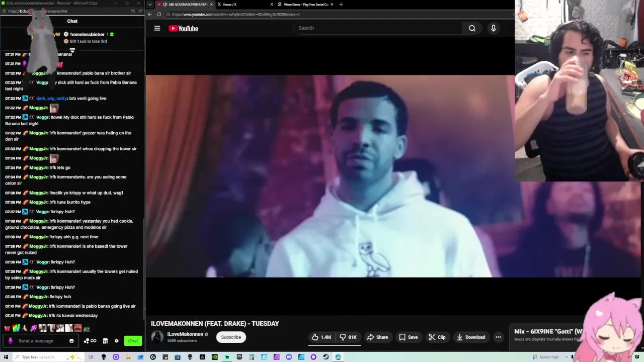Expand the browser tab search dropdown arrow
The image size is (644, 362).
[x=149, y=5]
